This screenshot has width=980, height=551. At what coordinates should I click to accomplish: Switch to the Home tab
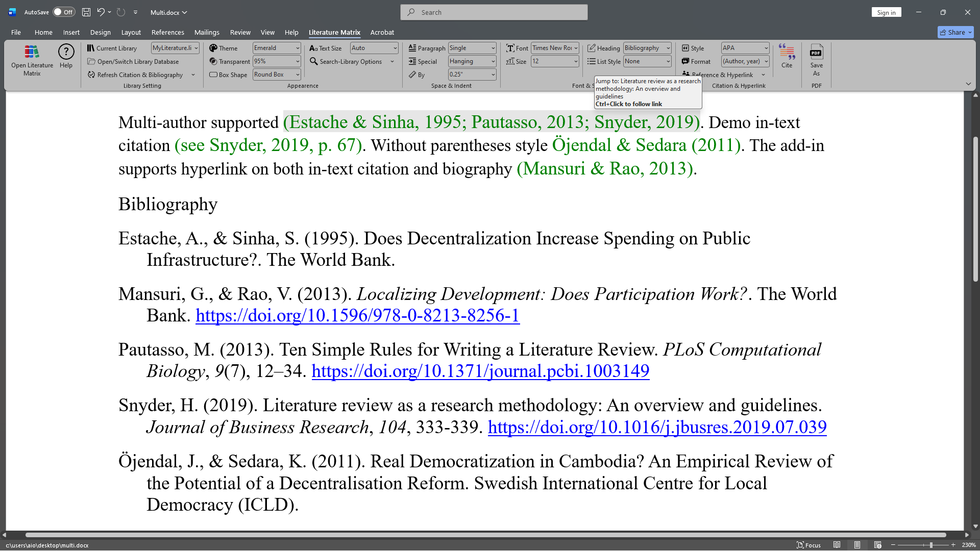(x=43, y=32)
